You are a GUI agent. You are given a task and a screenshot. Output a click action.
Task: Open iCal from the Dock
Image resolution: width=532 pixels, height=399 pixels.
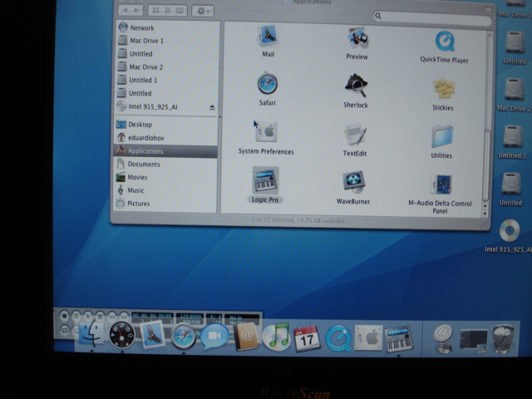307,338
